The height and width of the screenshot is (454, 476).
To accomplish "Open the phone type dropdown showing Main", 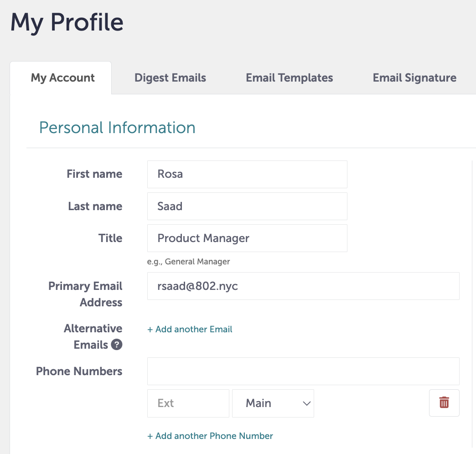I will [x=273, y=403].
